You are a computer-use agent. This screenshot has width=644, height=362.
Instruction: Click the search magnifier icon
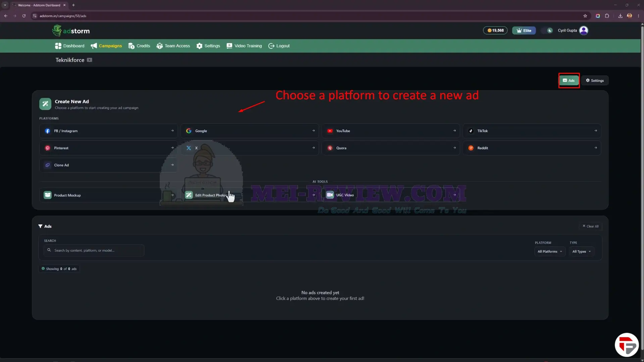click(49, 250)
